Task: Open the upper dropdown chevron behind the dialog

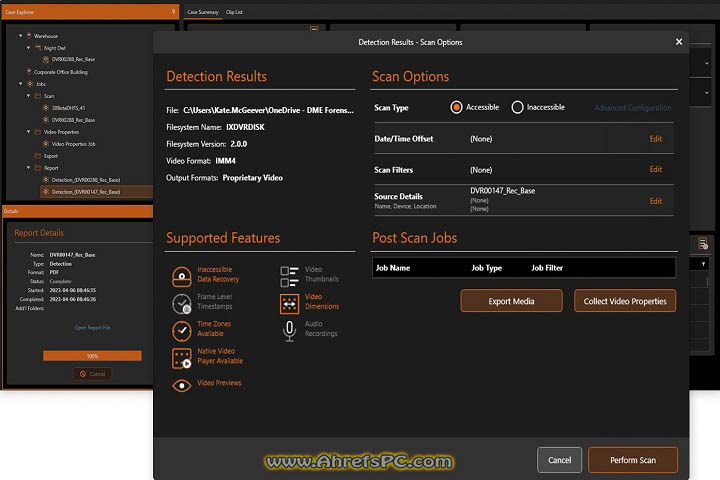Action: point(706,63)
